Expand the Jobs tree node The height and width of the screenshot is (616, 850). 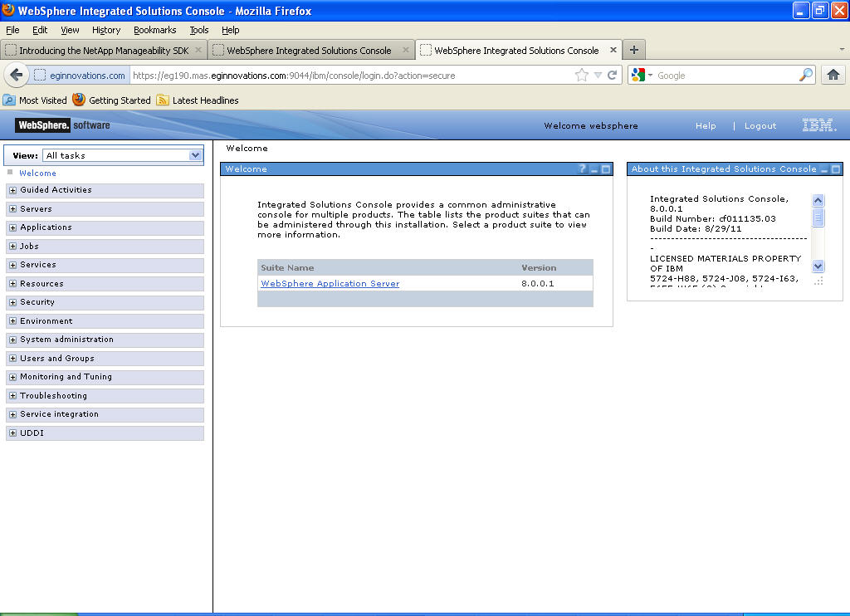pyautogui.click(x=12, y=247)
